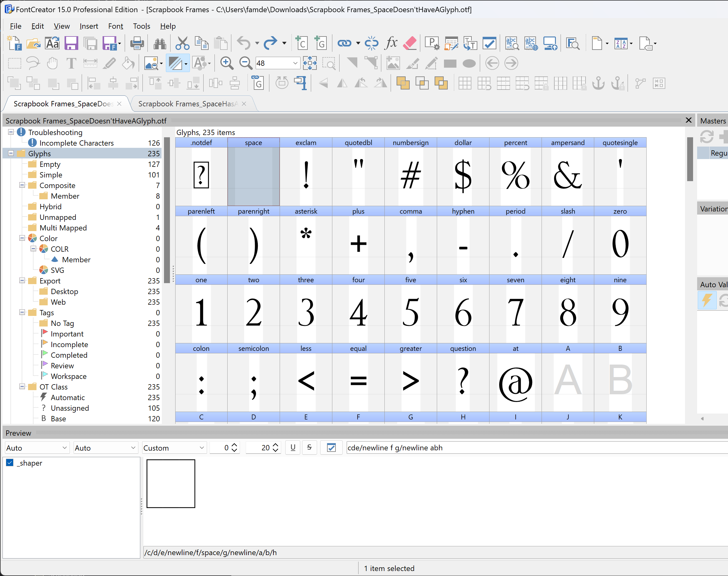Click the glyph grid vertical scrollbar thumb
The width and height of the screenshot is (728, 576).
(690, 159)
